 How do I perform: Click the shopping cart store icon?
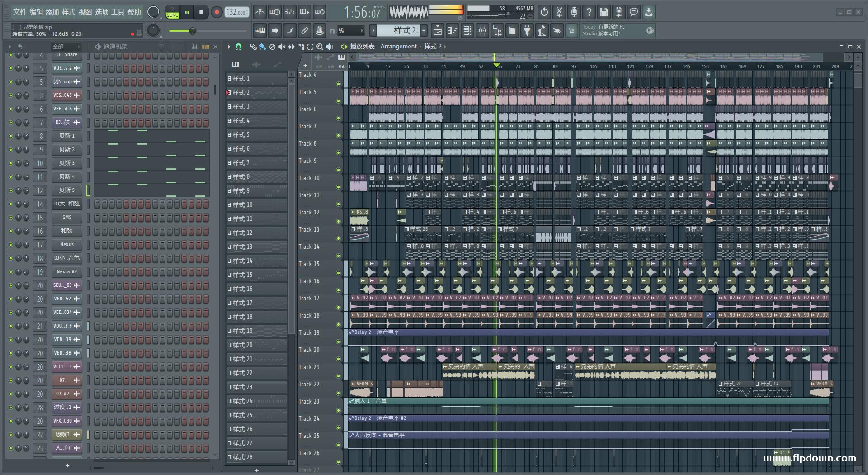point(571,31)
